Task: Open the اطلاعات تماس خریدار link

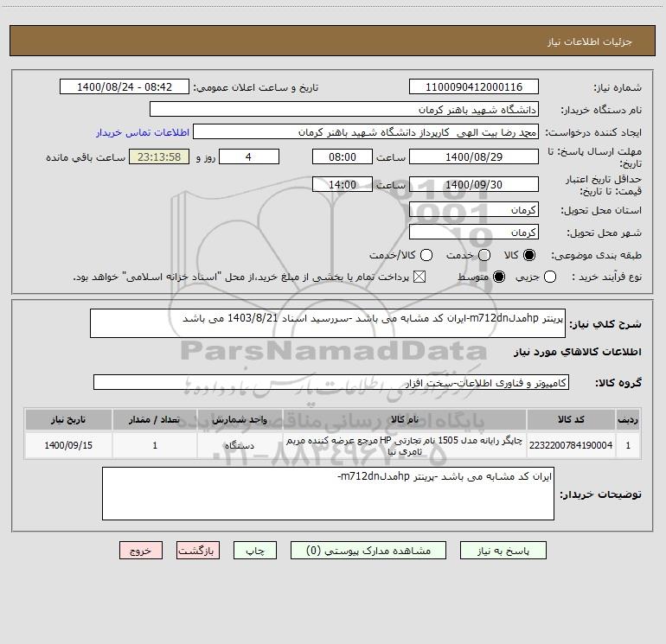Action: [x=143, y=132]
